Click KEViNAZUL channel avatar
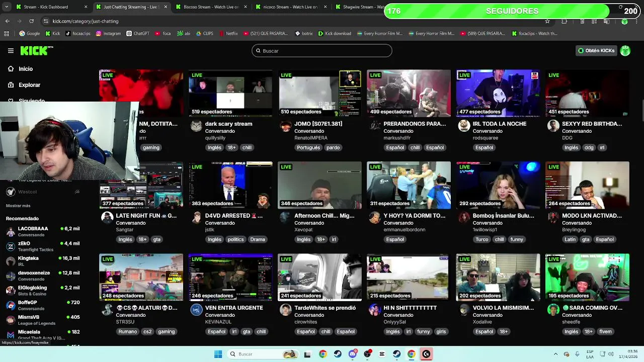The image size is (644, 362). coord(196,310)
